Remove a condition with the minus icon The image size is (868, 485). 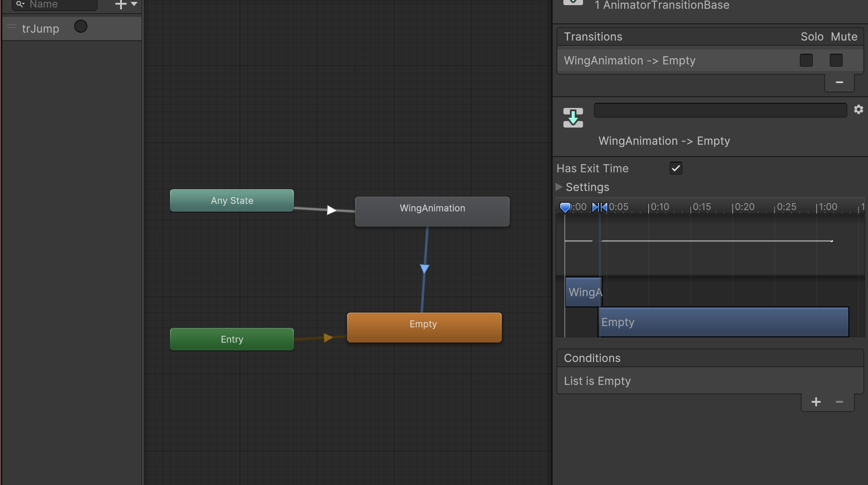tap(839, 402)
